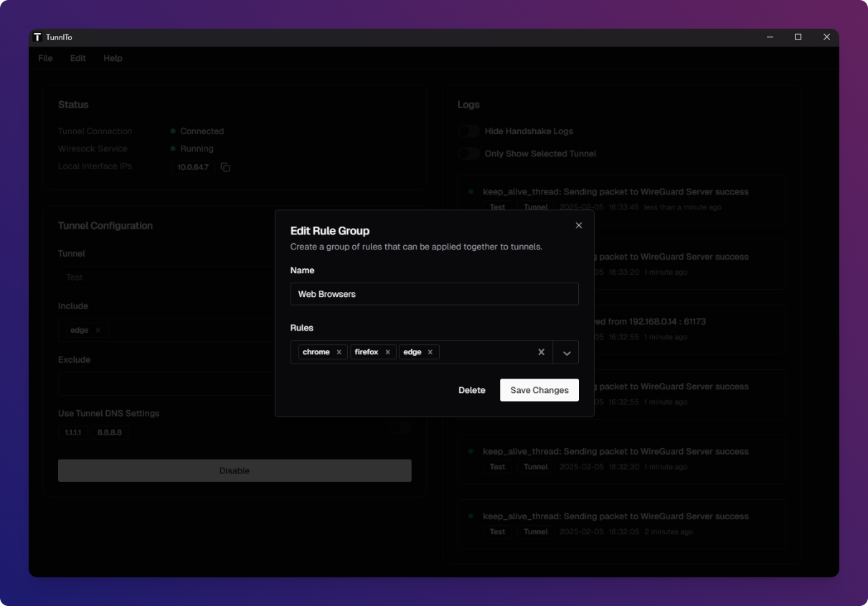Viewport: 868px width, 606px height.
Task: Remove the edge rule in dialog
Action: click(430, 352)
